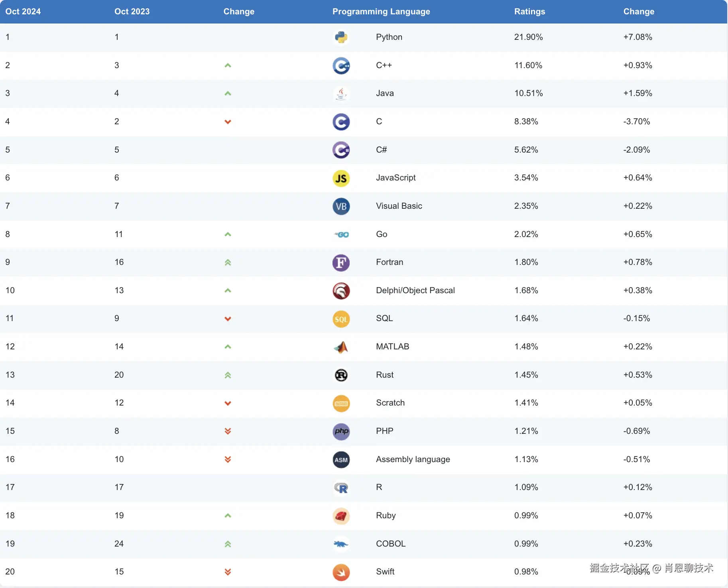This screenshot has height=588, width=728.
Task: Click the Rust gear logo icon
Action: pos(341,375)
